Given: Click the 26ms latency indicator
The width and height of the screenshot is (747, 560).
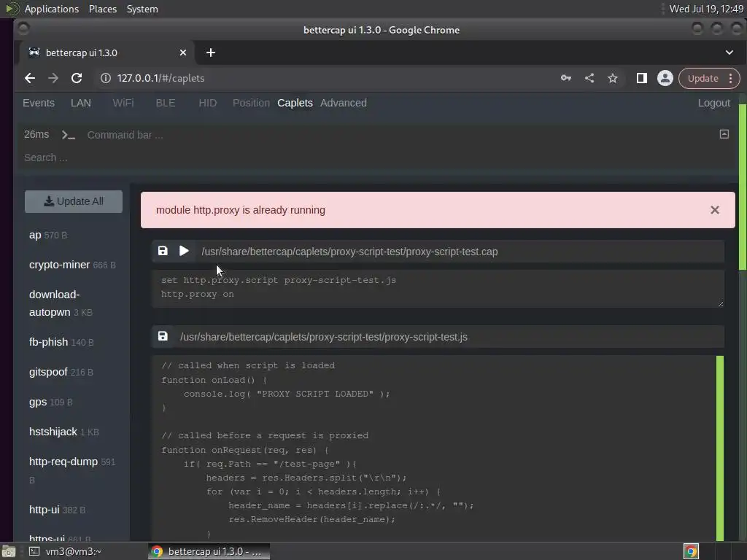Looking at the screenshot, I should pos(36,135).
